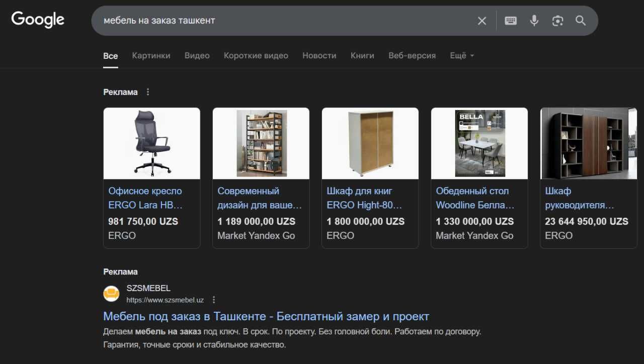Switch to the Картинки tab
The height and width of the screenshot is (364, 644).
click(151, 56)
